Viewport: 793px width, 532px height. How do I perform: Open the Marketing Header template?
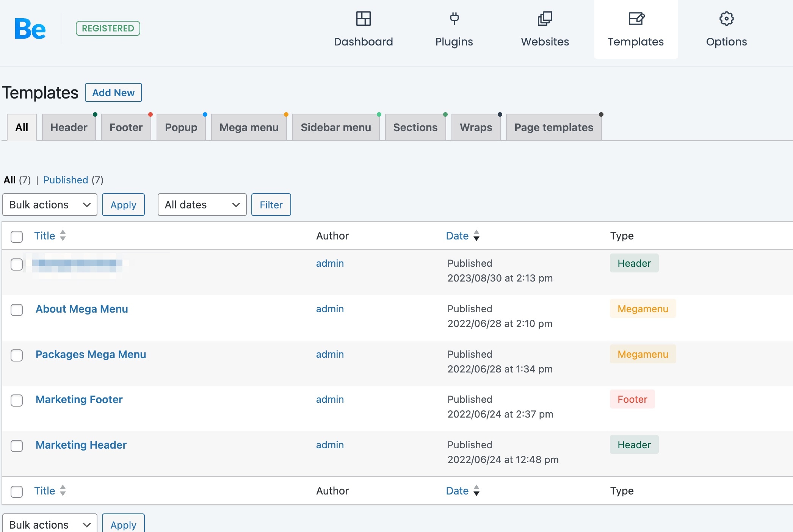click(x=81, y=444)
